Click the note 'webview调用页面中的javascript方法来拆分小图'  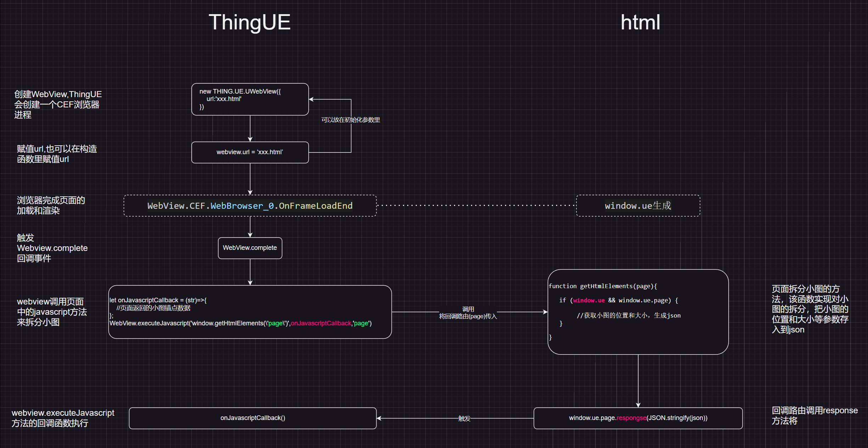pyautogui.click(x=52, y=312)
